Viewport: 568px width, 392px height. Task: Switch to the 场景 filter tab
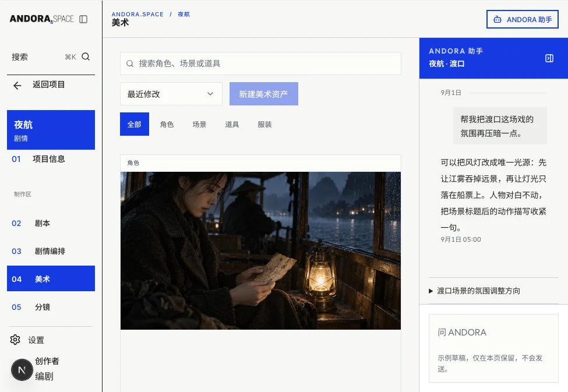point(200,124)
